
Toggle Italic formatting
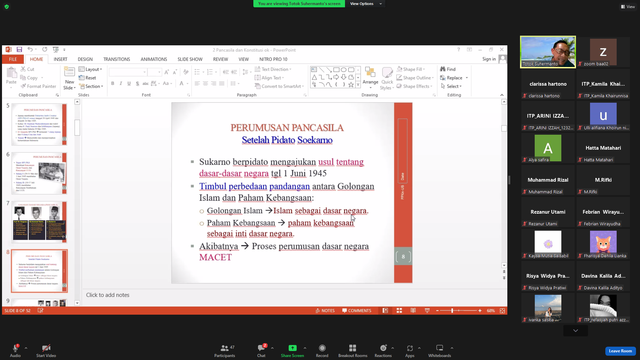click(121, 84)
